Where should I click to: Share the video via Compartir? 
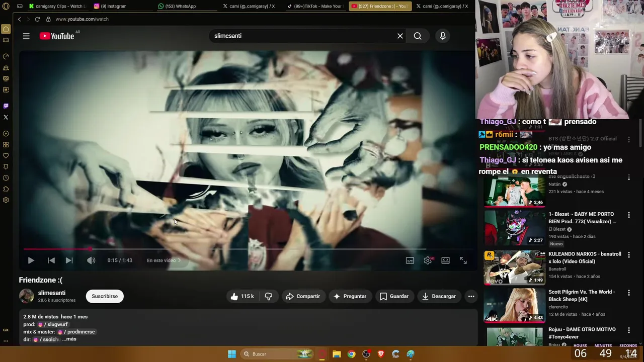(x=303, y=296)
